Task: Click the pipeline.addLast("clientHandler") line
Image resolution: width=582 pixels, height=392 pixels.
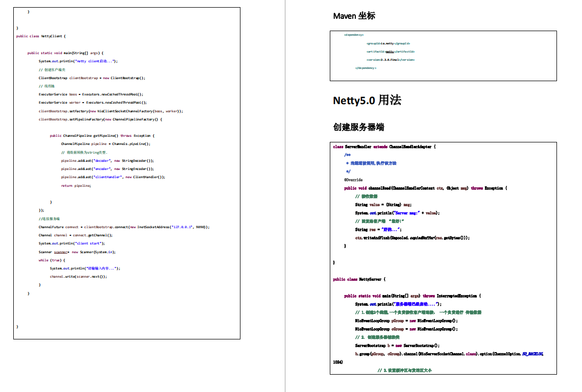Action: pos(113,177)
